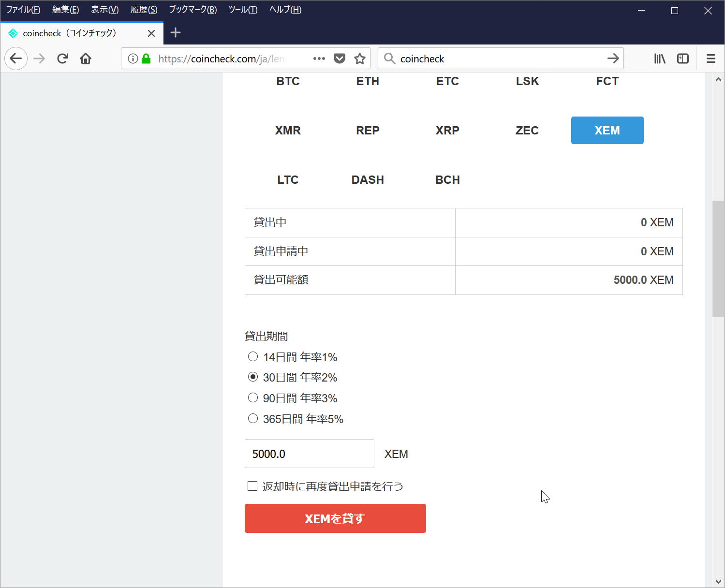This screenshot has width=725, height=588.
Task: Open the ブックマーク menu
Action: pyautogui.click(x=193, y=10)
